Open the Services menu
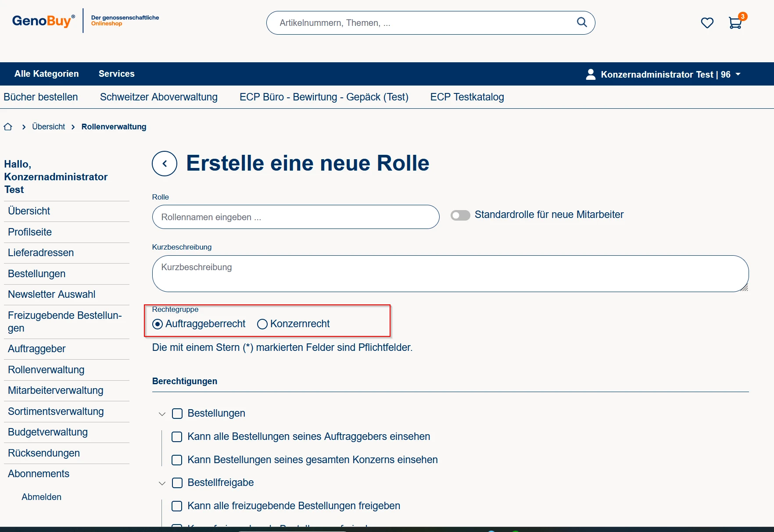774x532 pixels. (x=116, y=74)
